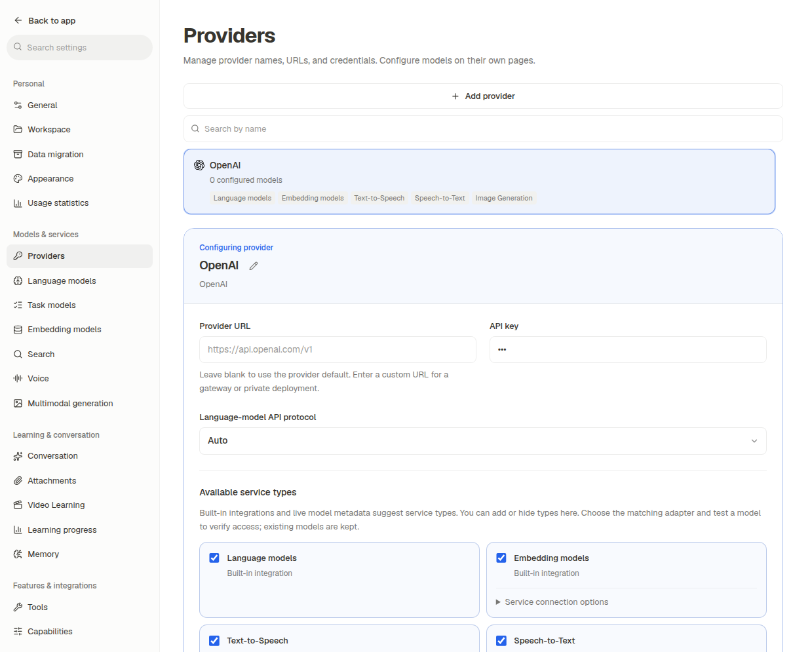Viewport: 812px width, 652px height.
Task: Click the Language models brain icon
Action: point(18,280)
